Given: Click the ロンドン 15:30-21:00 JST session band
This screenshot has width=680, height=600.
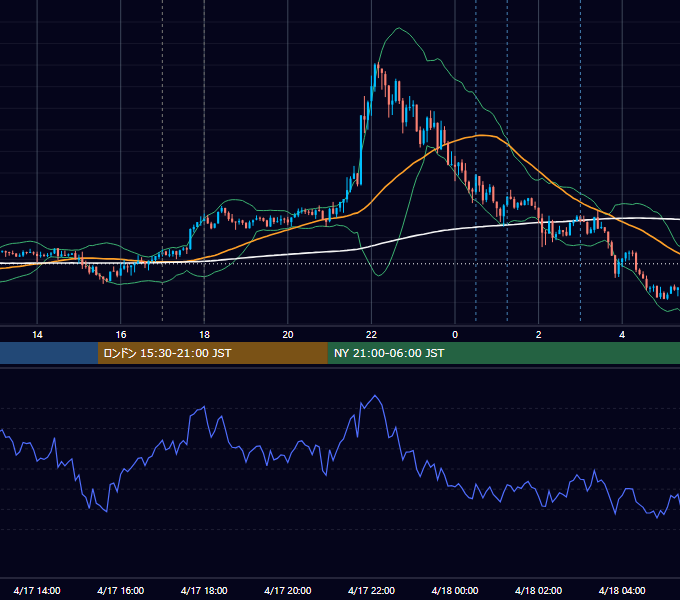Looking at the screenshot, I should pyautogui.click(x=212, y=353).
